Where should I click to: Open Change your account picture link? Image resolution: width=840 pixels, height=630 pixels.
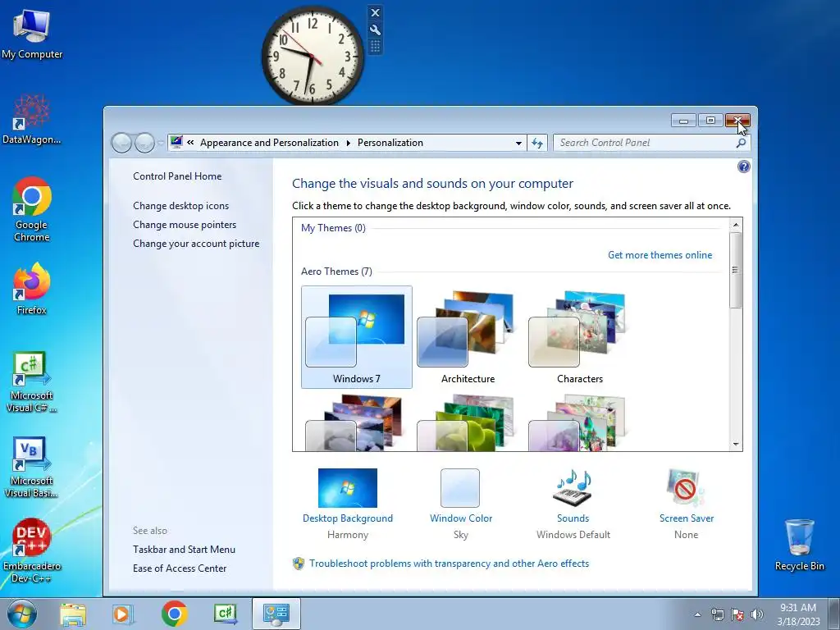(196, 243)
